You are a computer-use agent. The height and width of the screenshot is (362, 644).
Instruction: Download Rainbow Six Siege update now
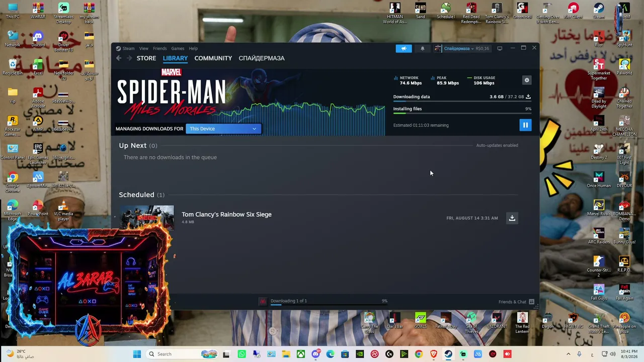pos(512,218)
